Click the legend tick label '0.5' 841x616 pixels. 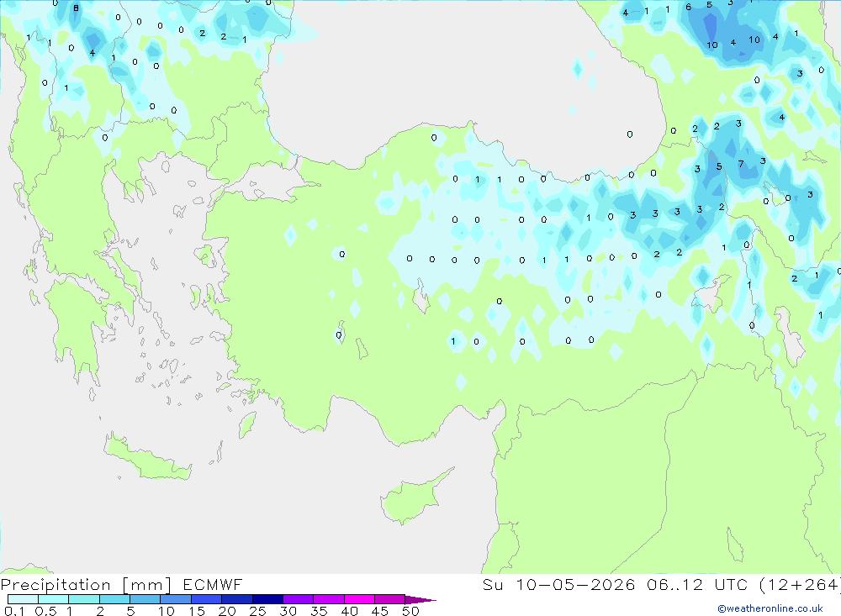(x=45, y=611)
